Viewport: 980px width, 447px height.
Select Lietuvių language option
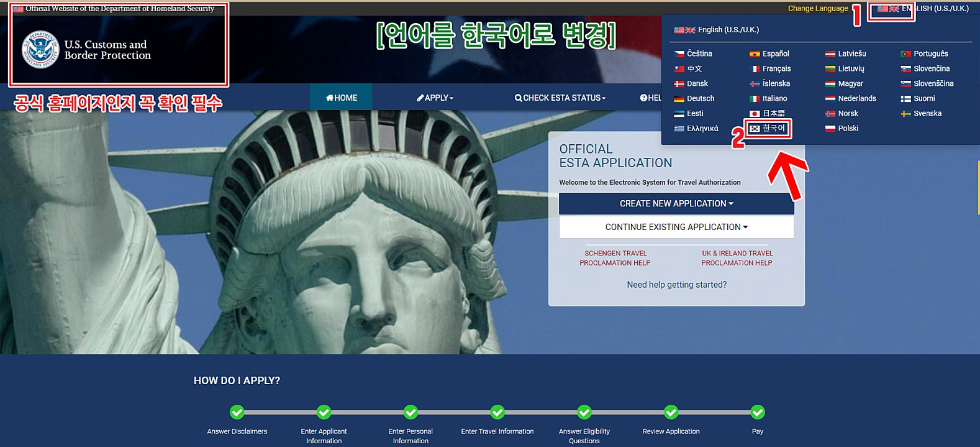pos(845,68)
